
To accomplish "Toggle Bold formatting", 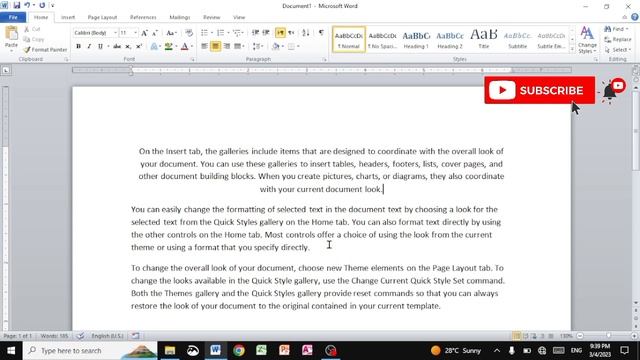I will tap(78, 46).
